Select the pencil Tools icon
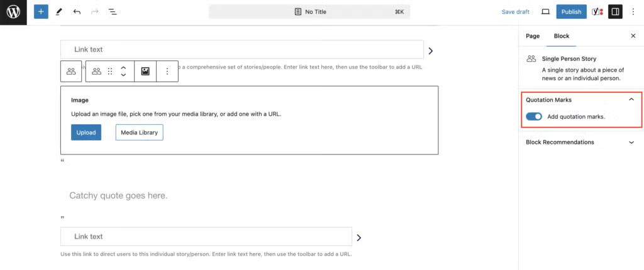 pyautogui.click(x=59, y=12)
